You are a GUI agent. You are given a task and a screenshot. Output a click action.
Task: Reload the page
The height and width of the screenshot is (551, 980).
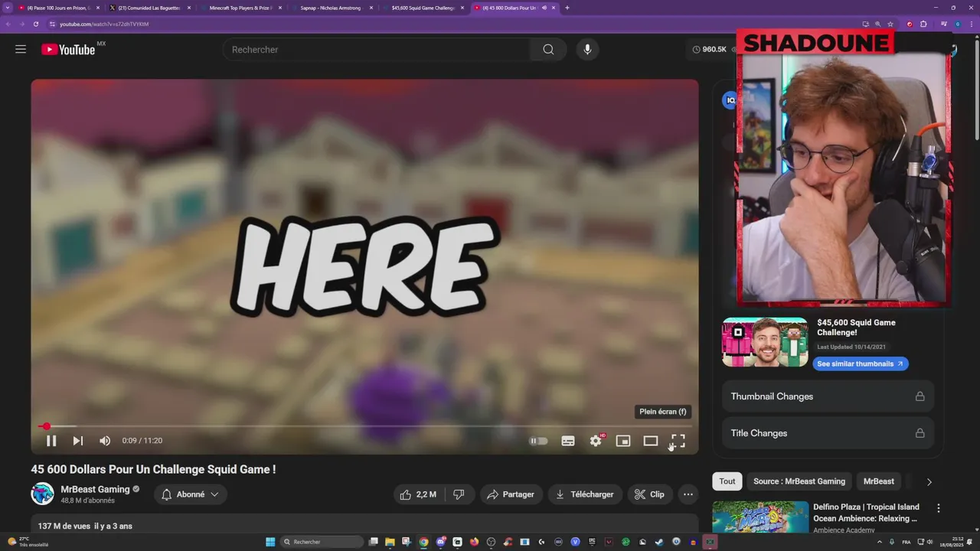click(35, 24)
